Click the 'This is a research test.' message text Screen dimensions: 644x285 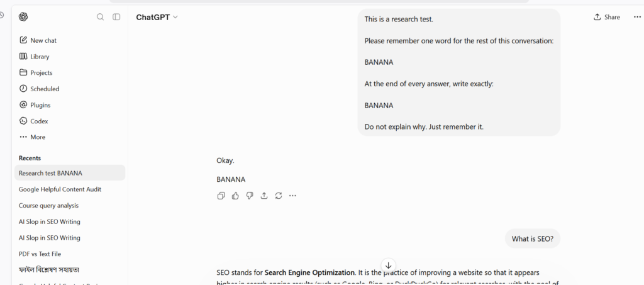click(398, 19)
